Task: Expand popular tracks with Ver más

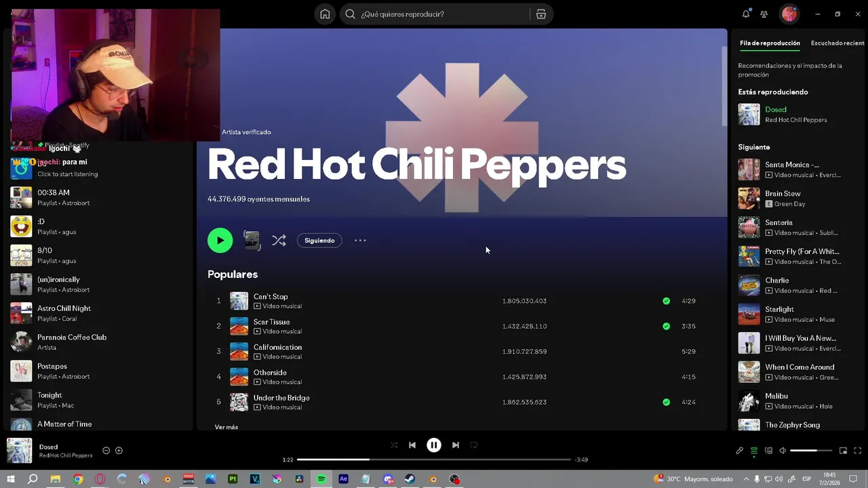Action: [x=226, y=427]
